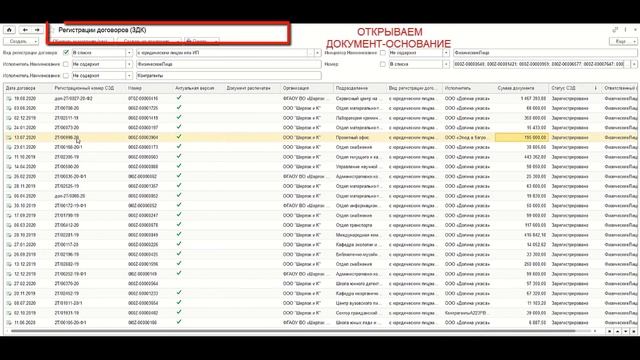
Task: Open selection ellipsis for юридическим лицом field
Action: tap(311, 53)
